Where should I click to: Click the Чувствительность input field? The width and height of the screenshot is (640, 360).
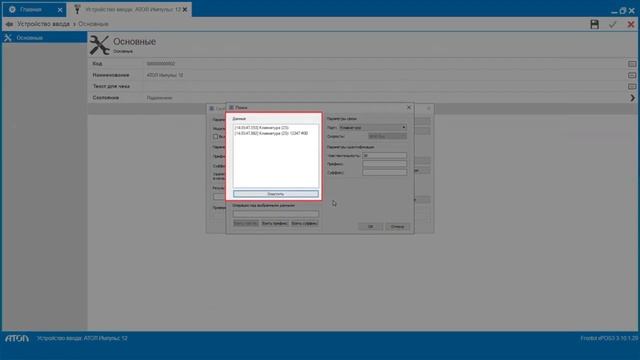[384, 156]
